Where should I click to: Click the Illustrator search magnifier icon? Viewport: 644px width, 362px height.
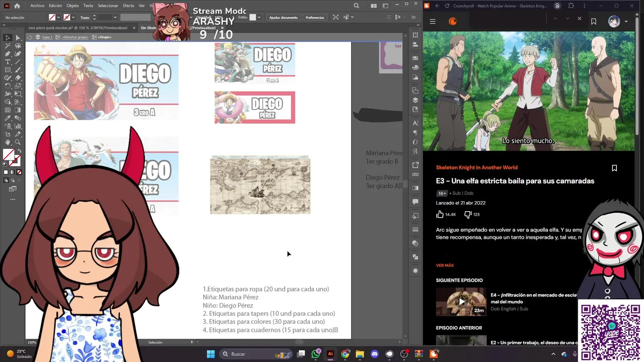point(356,6)
